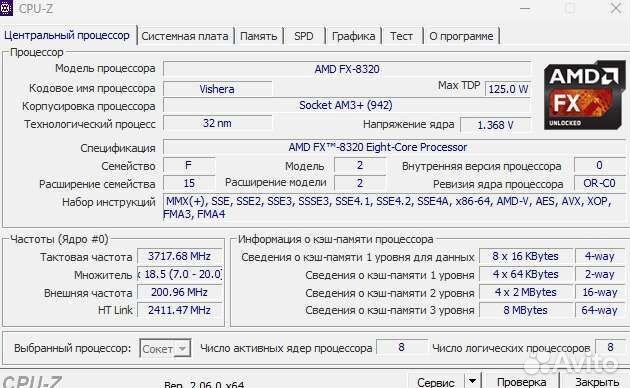This screenshot has height=388, width=630.
Task: Click the AMD FX-8320 model field
Action: [x=347, y=69]
